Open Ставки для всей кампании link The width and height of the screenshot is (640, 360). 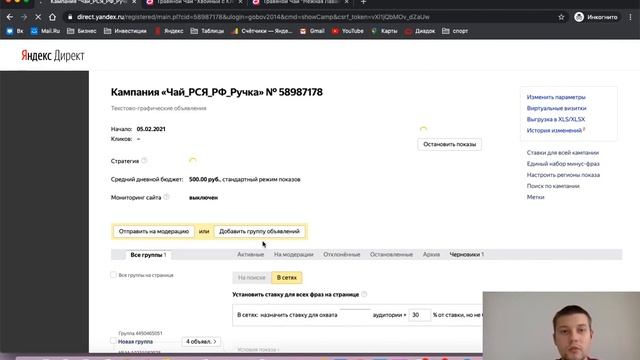[562, 153]
